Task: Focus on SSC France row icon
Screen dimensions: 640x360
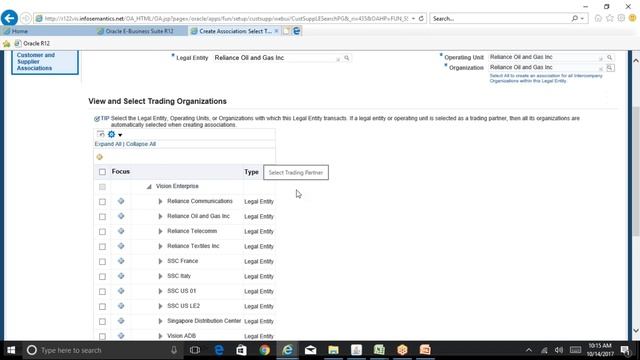Action: click(x=121, y=261)
